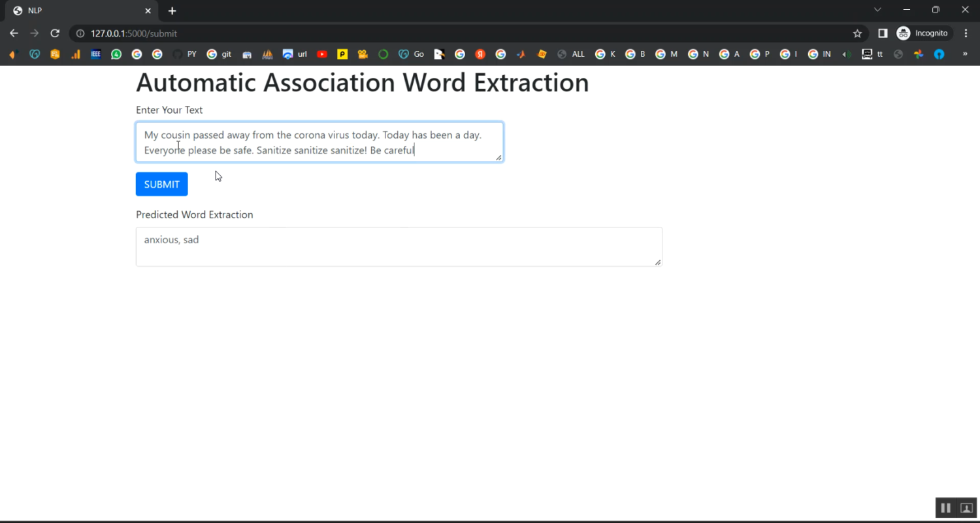Close the NLP tab
Image resolution: width=980 pixels, height=523 pixels.
point(148,11)
